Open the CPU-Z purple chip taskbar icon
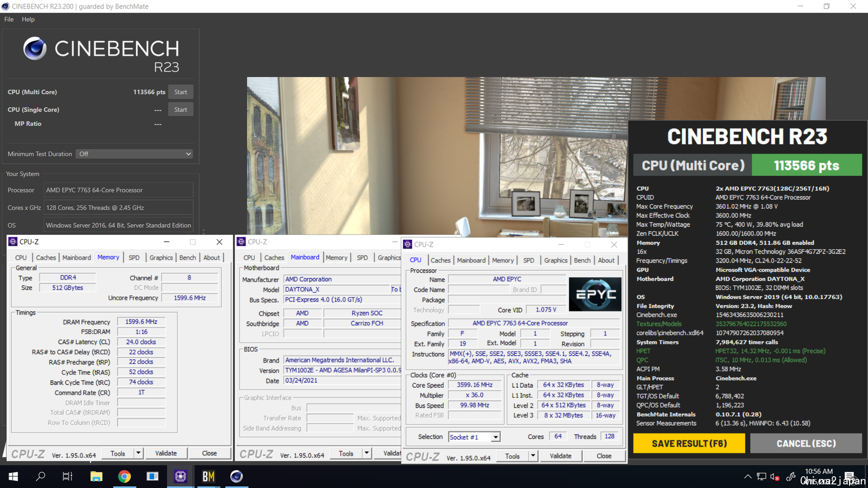Screen dimensions: 868x488 point(180,476)
